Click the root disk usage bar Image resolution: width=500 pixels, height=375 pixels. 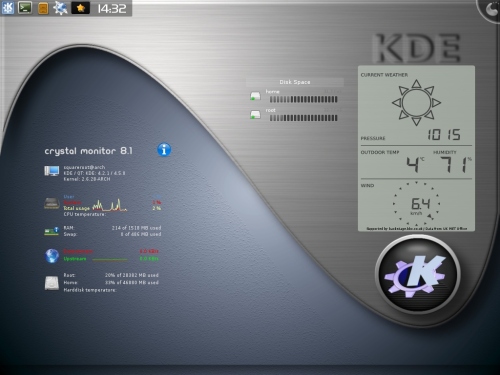click(303, 118)
